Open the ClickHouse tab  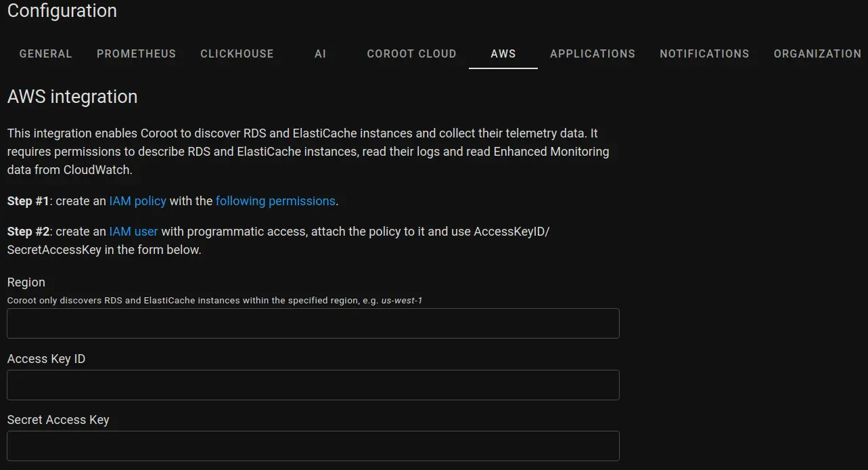point(237,54)
